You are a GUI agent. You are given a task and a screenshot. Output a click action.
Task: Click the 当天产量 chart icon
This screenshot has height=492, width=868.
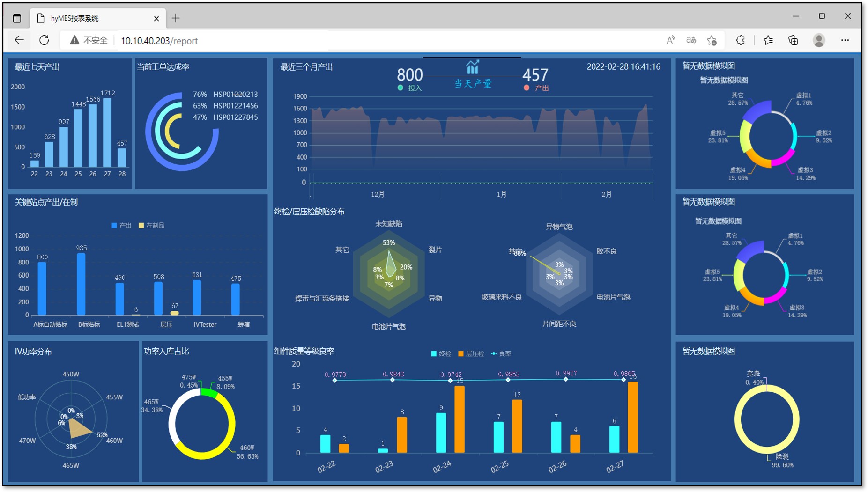(x=473, y=67)
